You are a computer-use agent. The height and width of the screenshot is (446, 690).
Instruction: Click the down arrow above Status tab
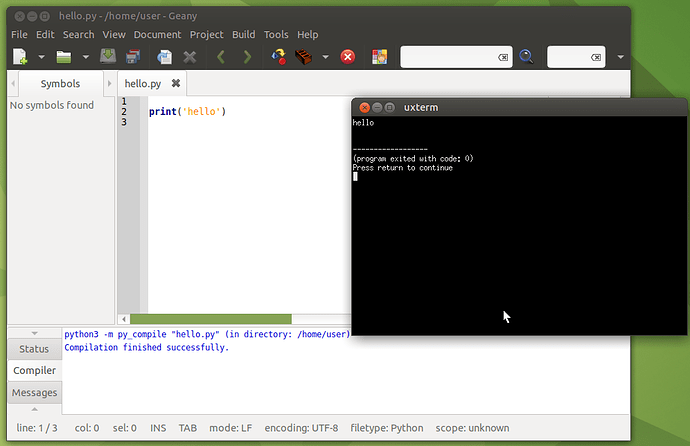coord(34,333)
